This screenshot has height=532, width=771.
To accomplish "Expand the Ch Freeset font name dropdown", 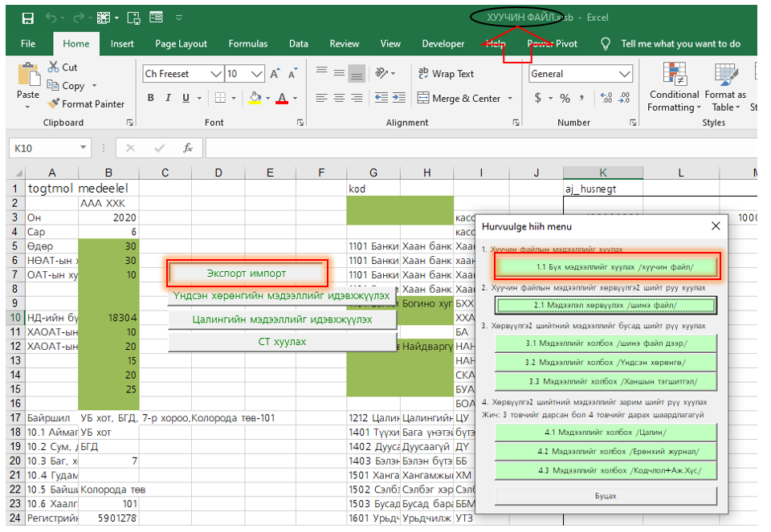I will [x=215, y=74].
